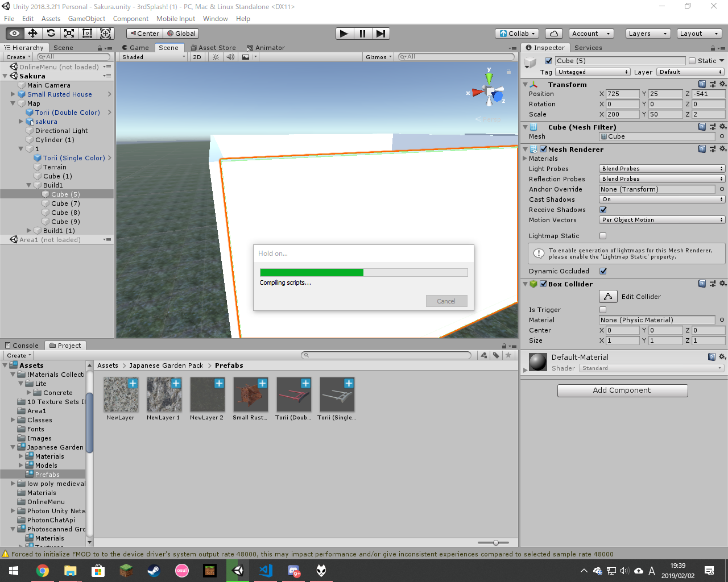Select the Move tool
728x582 pixels.
click(x=33, y=34)
